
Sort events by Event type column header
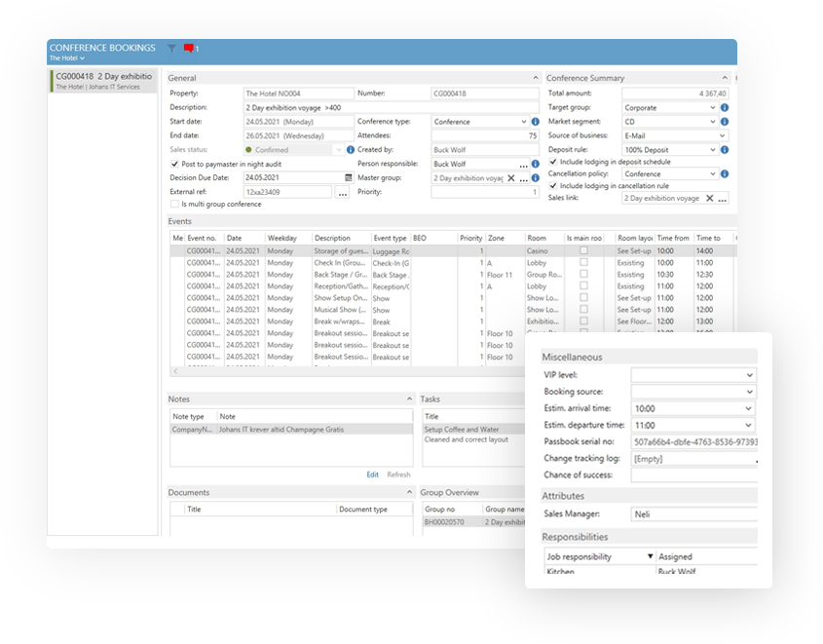click(390, 238)
